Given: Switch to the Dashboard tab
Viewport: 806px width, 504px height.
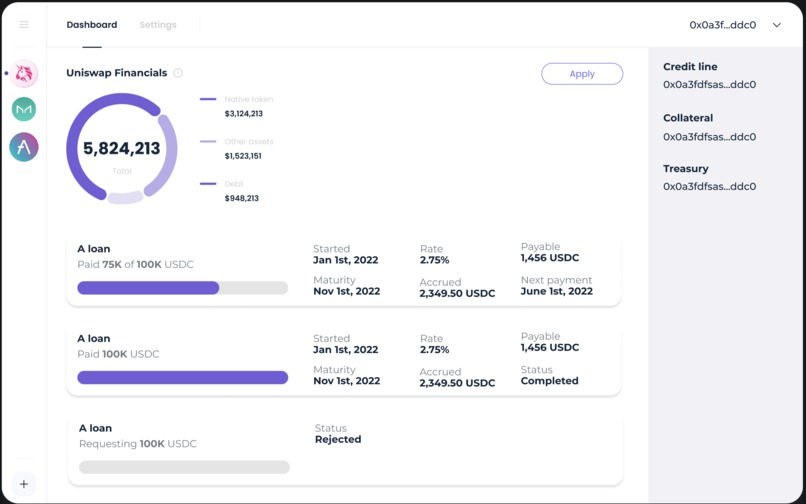Looking at the screenshot, I should (x=92, y=25).
